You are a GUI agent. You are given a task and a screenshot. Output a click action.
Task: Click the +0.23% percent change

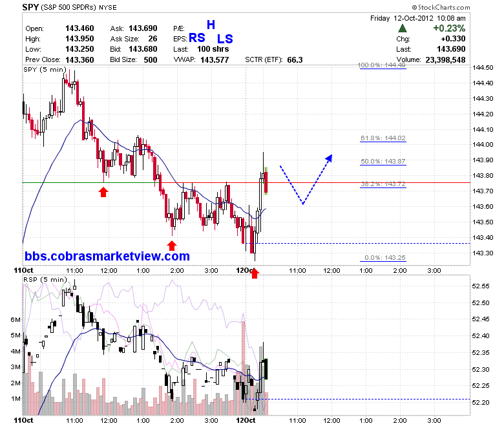click(x=449, y=28)
